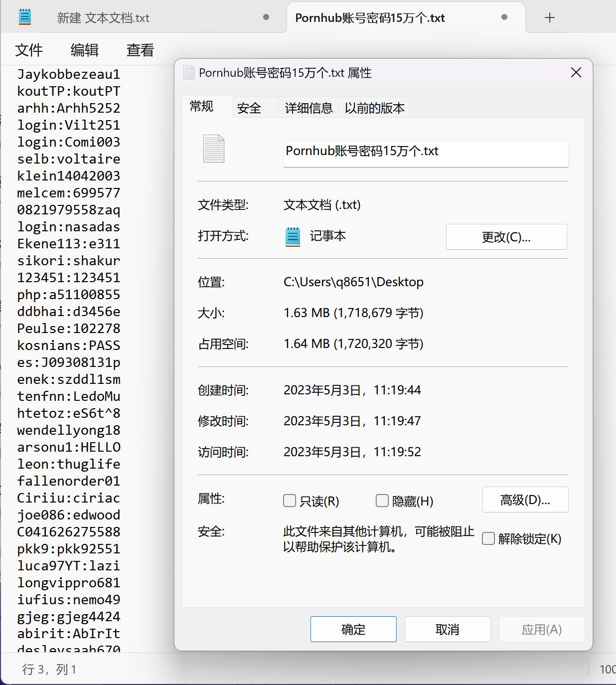Click the unsaved dot on the 新建 文本文档.txt tab

(266, 17)
